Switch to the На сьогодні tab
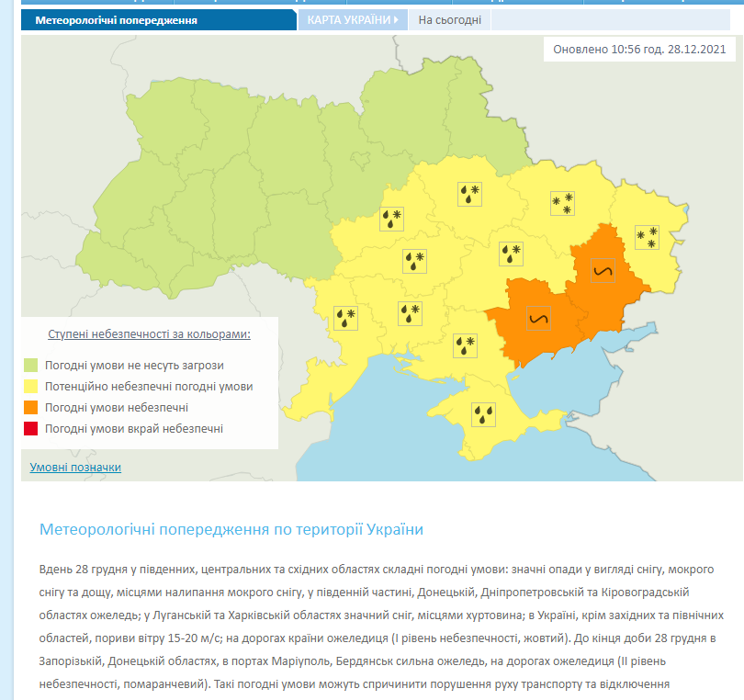 [x=449, y=19]
